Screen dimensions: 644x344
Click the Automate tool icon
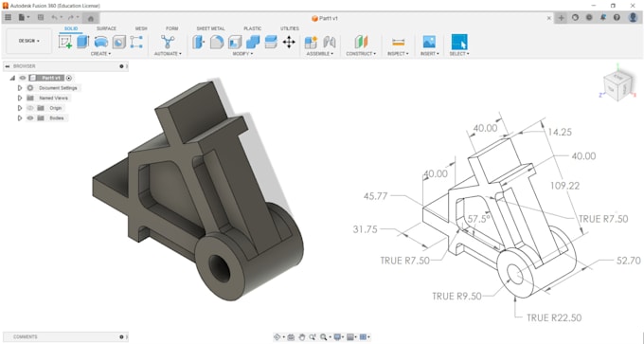click(x=168, y=42)
